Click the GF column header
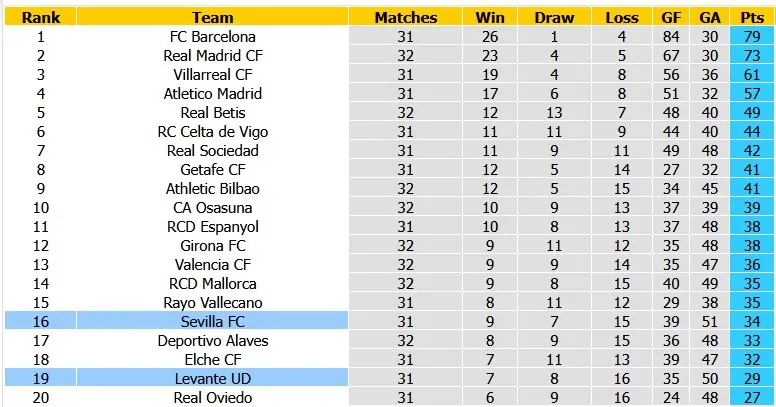Screen dimensions: 776x407 (671, 17)
